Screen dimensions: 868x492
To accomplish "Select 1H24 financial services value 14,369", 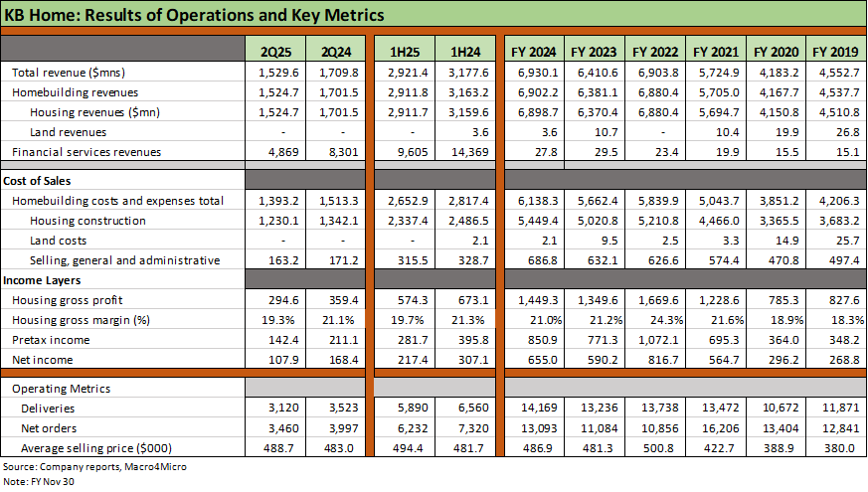I will (x=470, y=152).
